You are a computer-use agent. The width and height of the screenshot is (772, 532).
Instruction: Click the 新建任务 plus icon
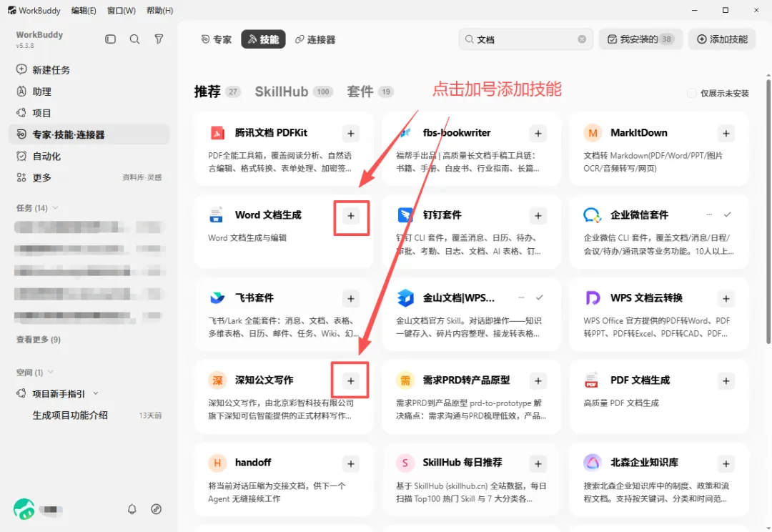pos(21,69)
